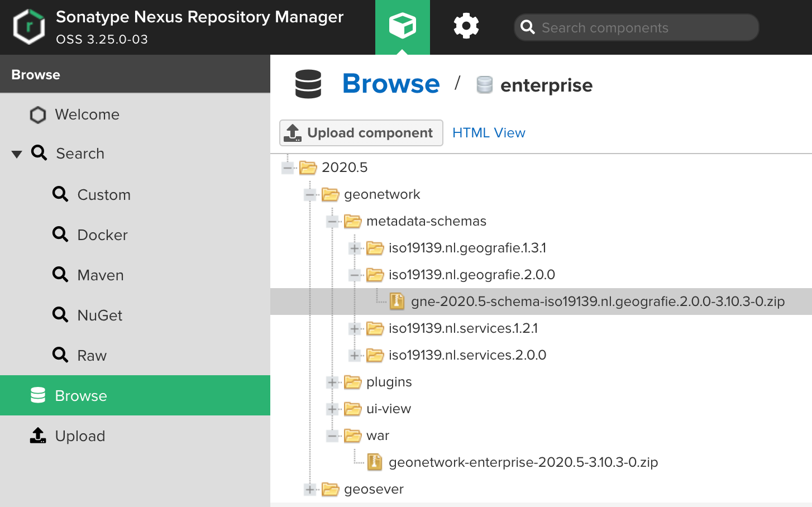Open Docker search
The height and width of the screenshot is (507, 812).
click(x=102, y=235)
